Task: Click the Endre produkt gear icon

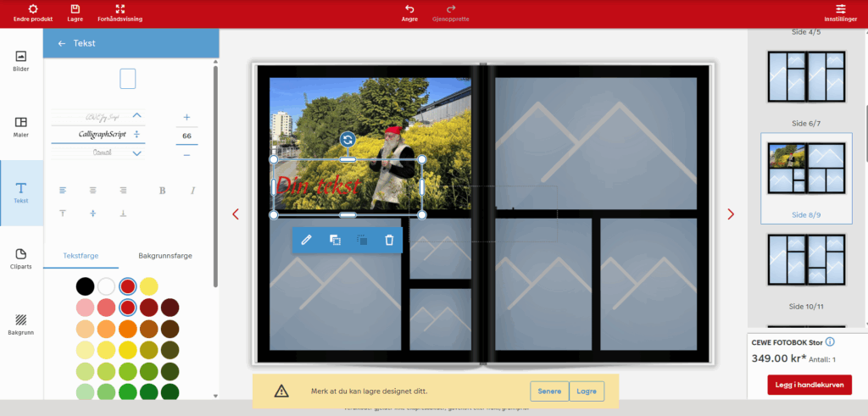Action: [33, 8]
